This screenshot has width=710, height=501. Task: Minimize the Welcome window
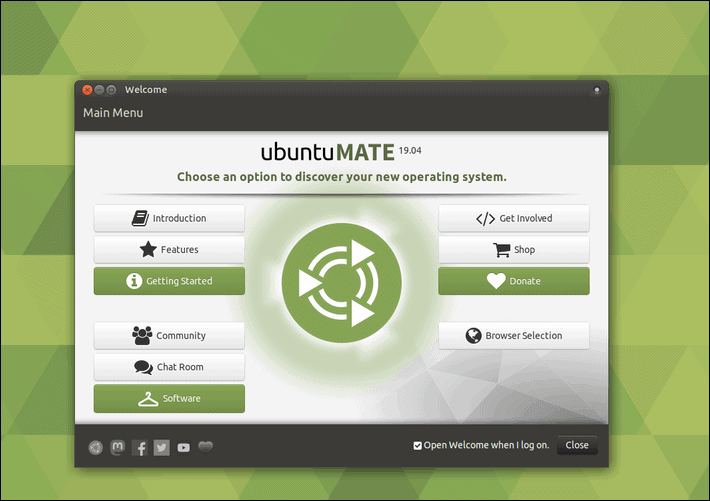click(x=99, y=90)
